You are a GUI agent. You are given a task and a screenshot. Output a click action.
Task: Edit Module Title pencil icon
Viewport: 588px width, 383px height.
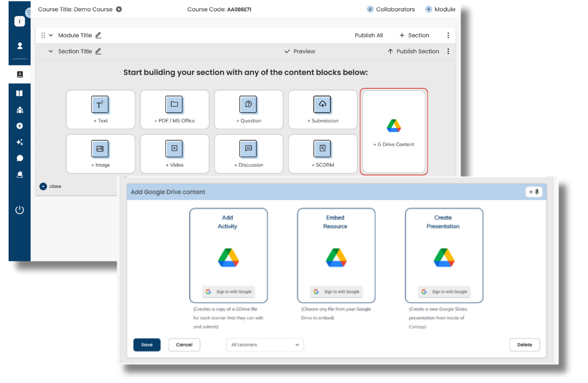click(98, 35)
